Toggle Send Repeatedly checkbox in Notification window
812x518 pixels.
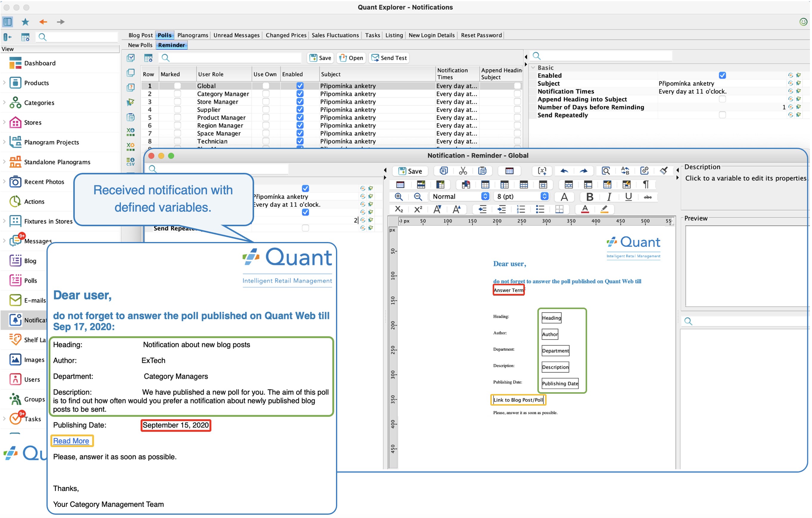[306, 229]
